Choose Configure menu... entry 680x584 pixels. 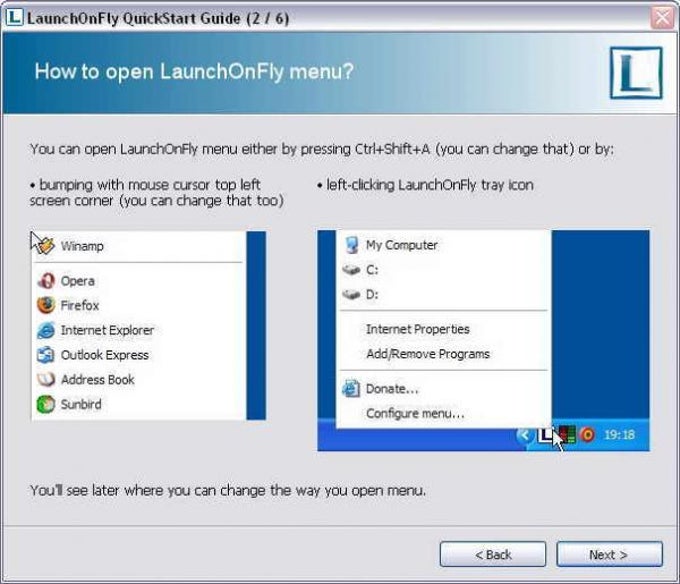tap(415, 413)
